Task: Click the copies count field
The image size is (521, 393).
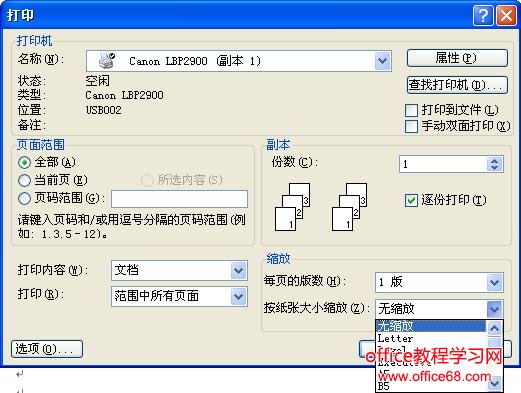Action: 443,164
